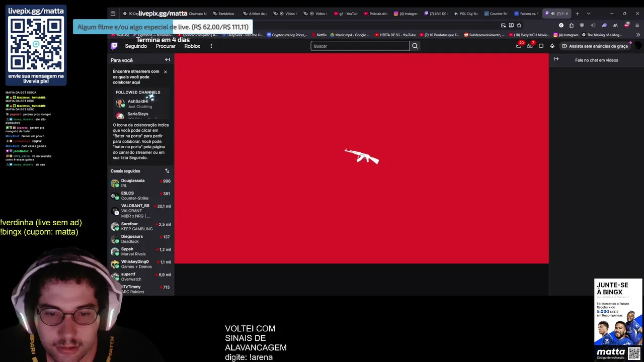Open the three-dot more menu in Twitch header
This screenshot has width=644, height=362.
[211, 46]
